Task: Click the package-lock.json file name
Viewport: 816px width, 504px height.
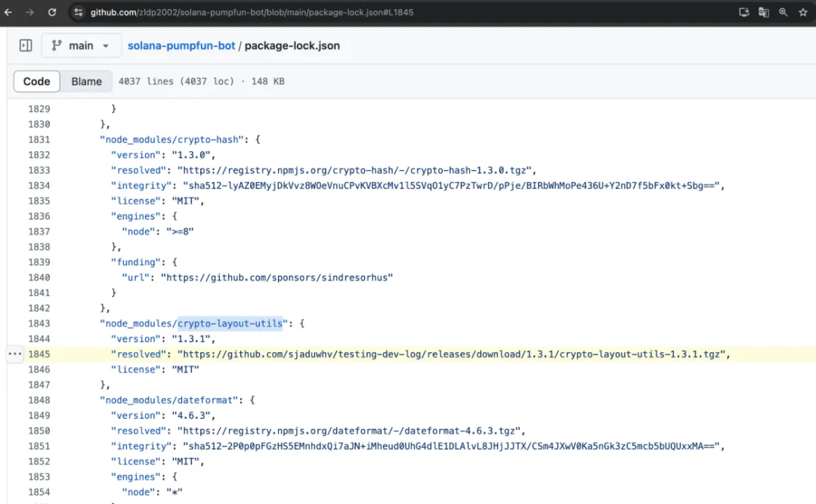Action: pyautogui.click(x=292, y=45)
